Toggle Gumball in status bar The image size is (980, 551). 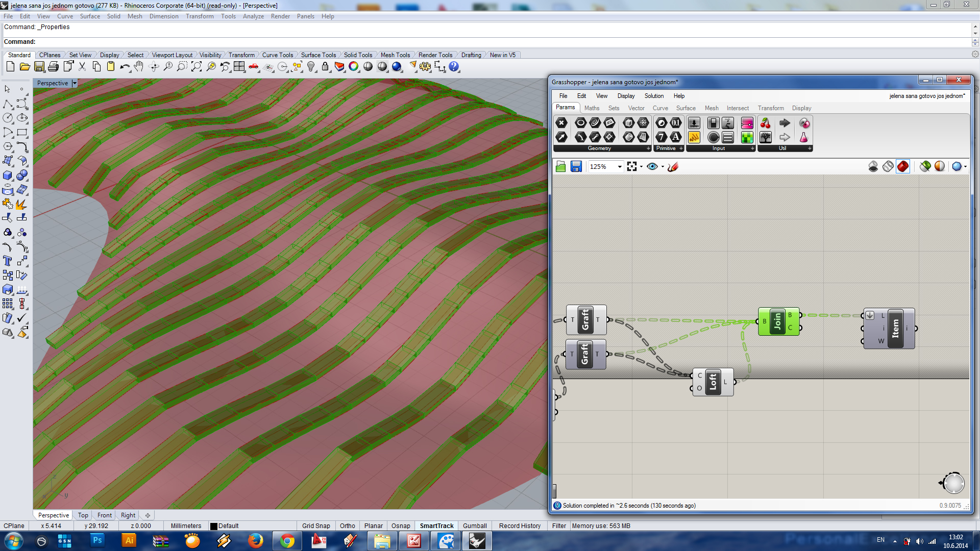(x=475, y=526)
